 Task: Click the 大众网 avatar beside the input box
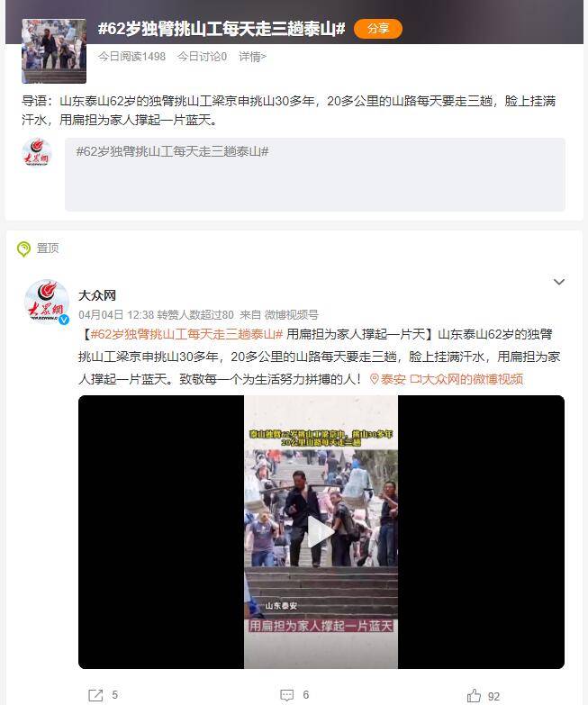click(x=37, y=152)
